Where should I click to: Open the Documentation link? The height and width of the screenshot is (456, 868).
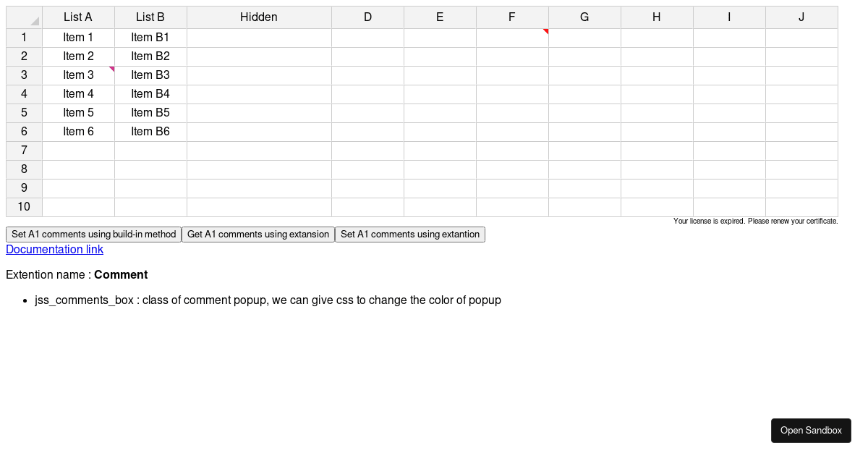click(54, 249)
